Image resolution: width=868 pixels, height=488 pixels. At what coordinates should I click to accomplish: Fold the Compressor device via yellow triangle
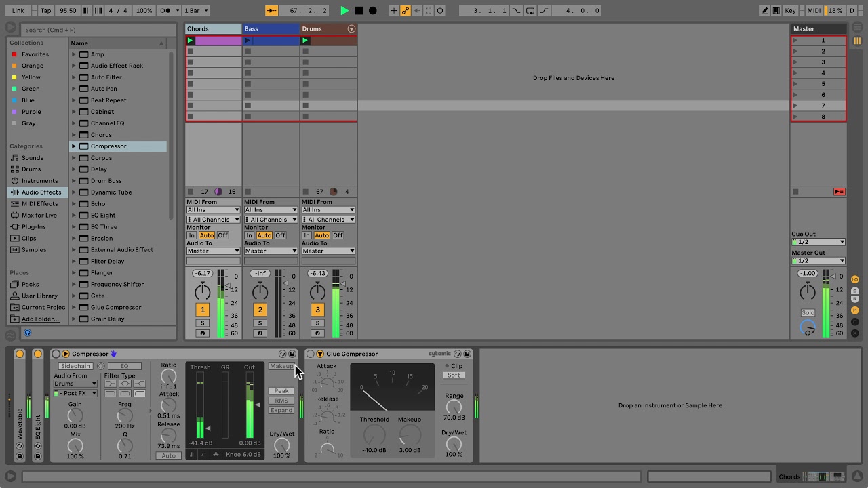point(66,354)
